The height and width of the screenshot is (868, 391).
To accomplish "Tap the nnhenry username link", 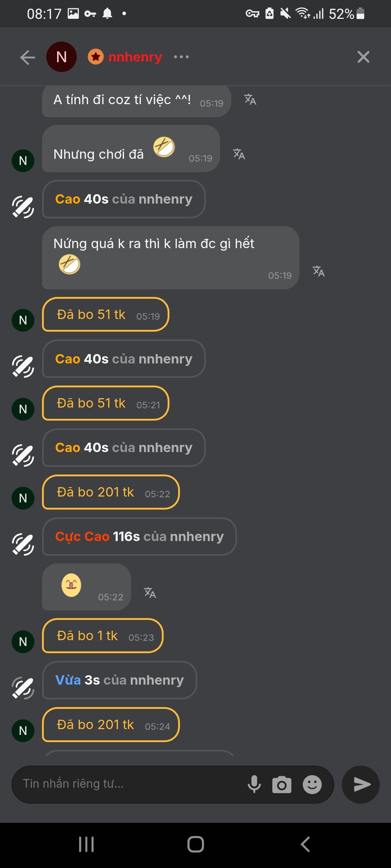I will pyautogui.click(x=135, y=57).
